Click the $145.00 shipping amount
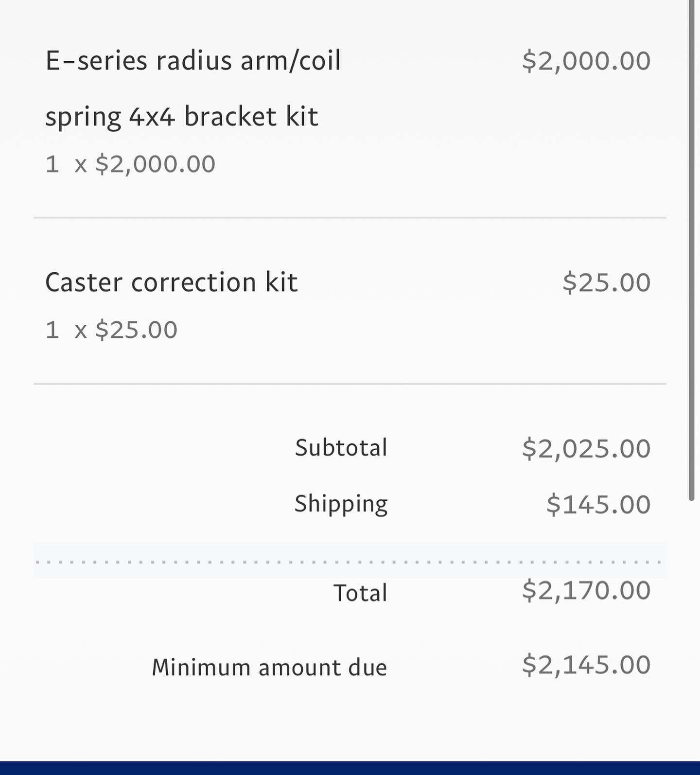The height and width of the screenshot is (775, 700). click(x=598, y=504)
